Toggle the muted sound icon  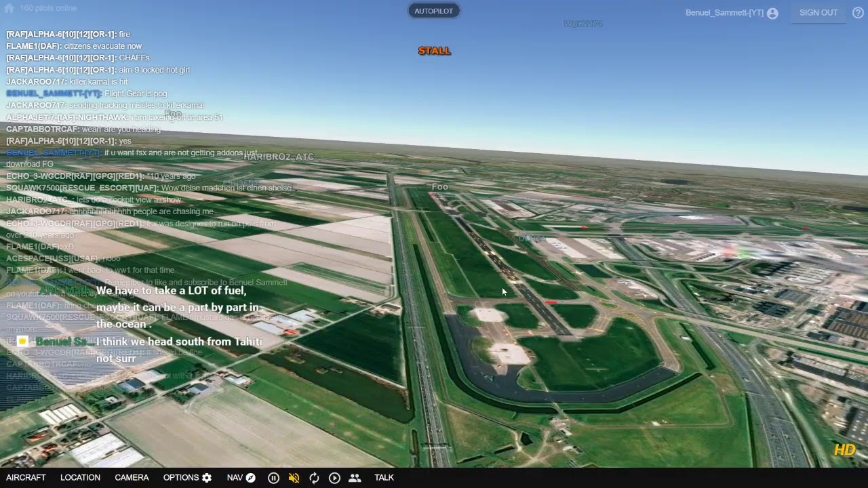pos(294,478)
